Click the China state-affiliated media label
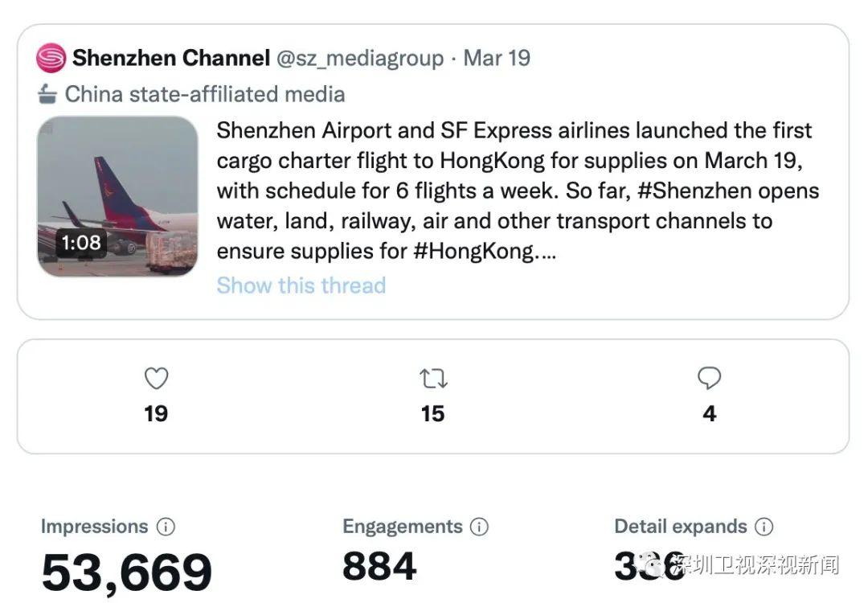 (205, 95)
